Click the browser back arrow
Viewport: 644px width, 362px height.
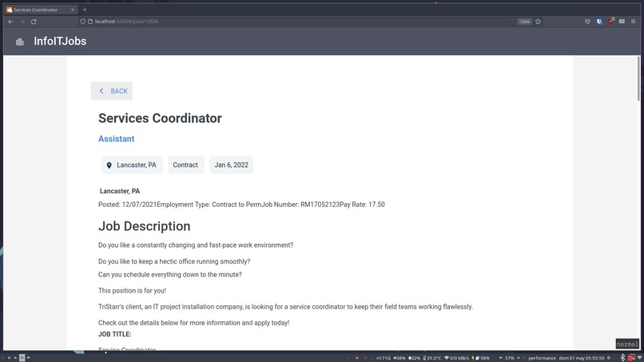point(10,22)
